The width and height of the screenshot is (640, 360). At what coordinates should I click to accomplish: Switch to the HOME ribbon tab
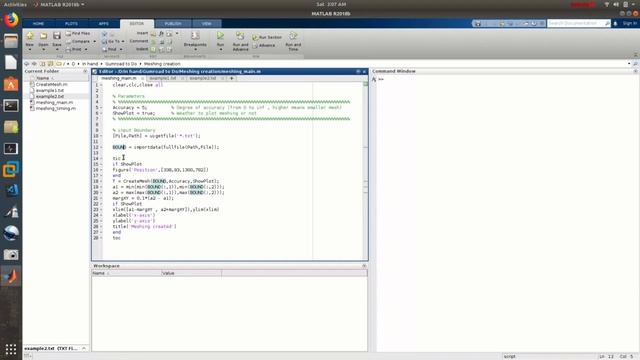38,24
